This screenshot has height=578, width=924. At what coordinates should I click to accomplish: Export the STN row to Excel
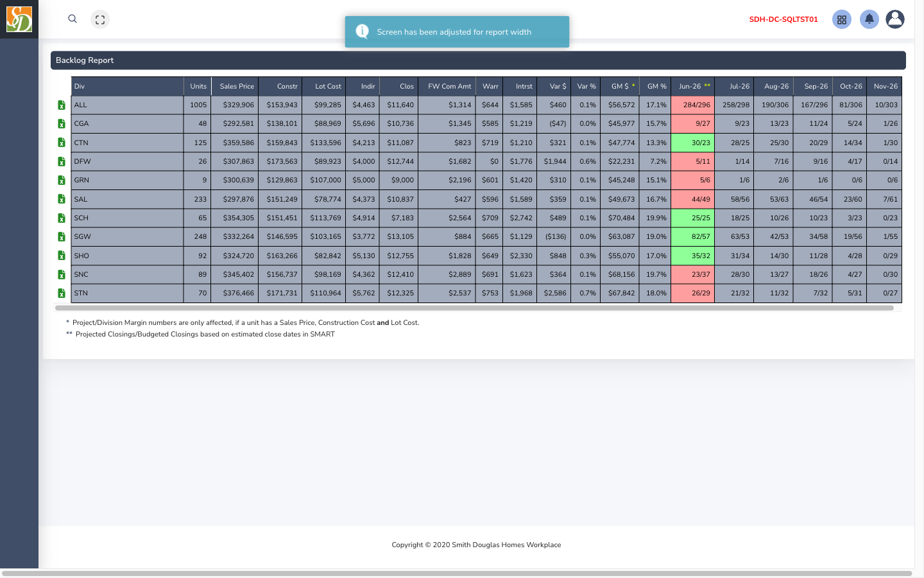pos(62,293)
